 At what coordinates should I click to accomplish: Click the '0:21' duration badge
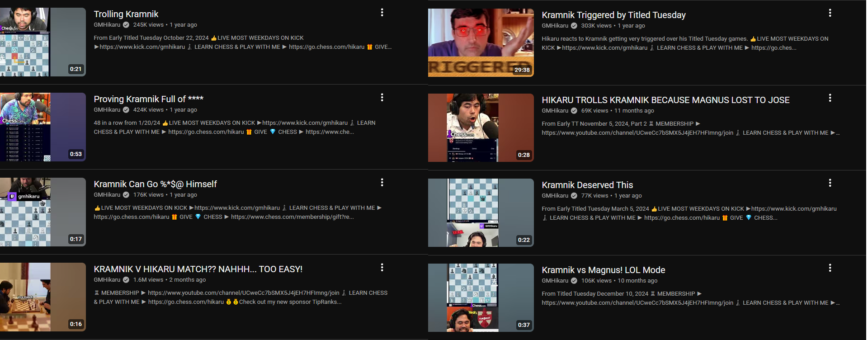pyautogui.click(x=75, y=69)
